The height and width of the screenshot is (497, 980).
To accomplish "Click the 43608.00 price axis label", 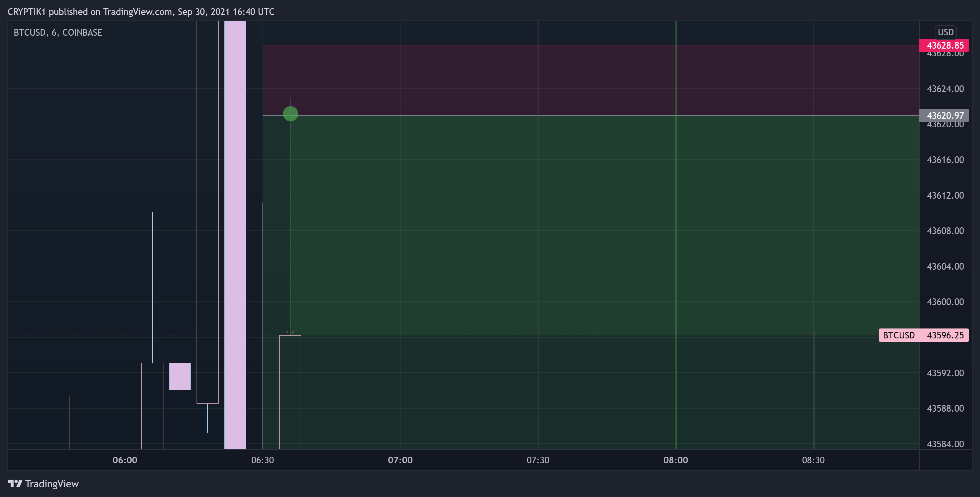I will (x=945, y=231).
